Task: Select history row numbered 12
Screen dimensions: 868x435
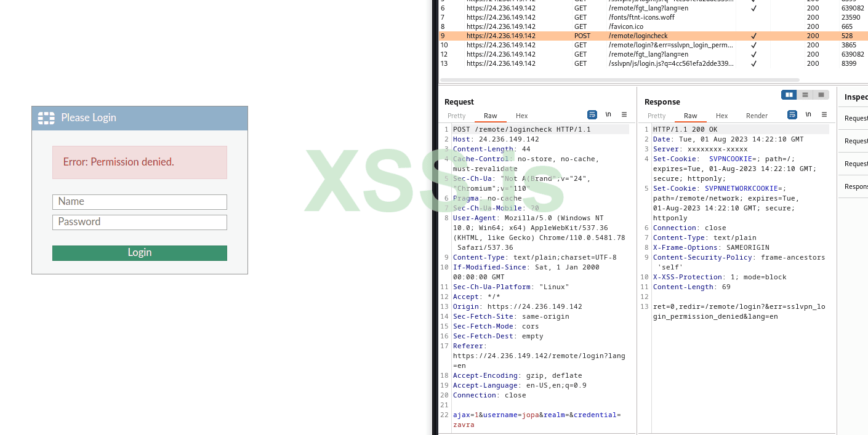Action: pos(653,54)
